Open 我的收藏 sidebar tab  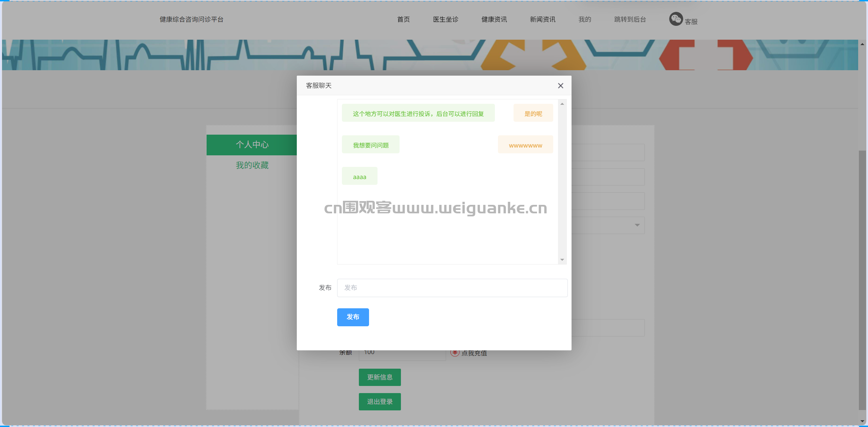(x=252, y=166)
